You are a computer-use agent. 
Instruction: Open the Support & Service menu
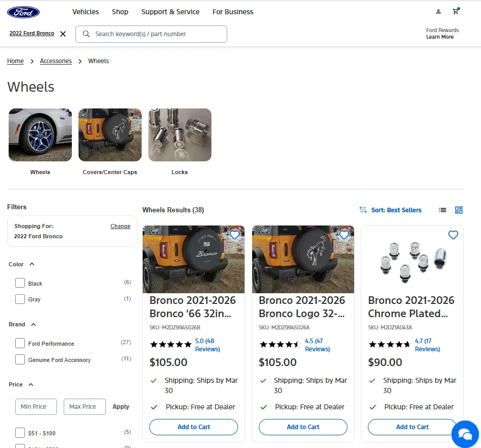tap(170, 12)
